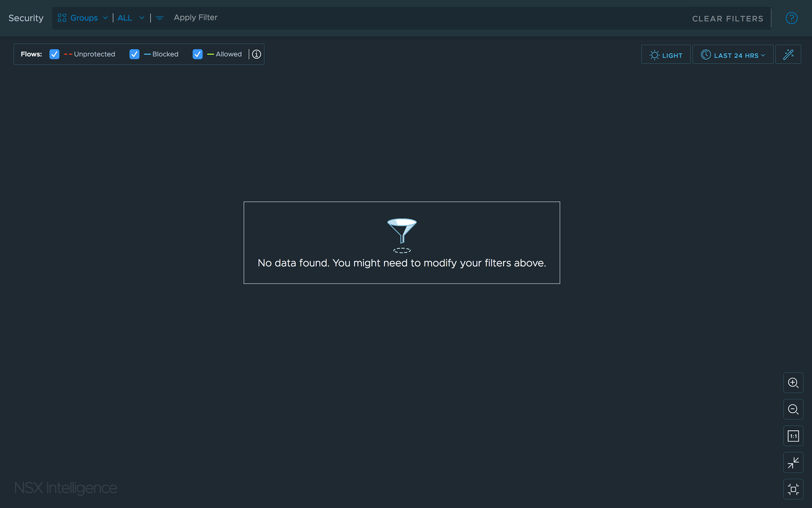Click the collapse arrows icon
This screenshot has height=508, width=812.
[793, 463]
